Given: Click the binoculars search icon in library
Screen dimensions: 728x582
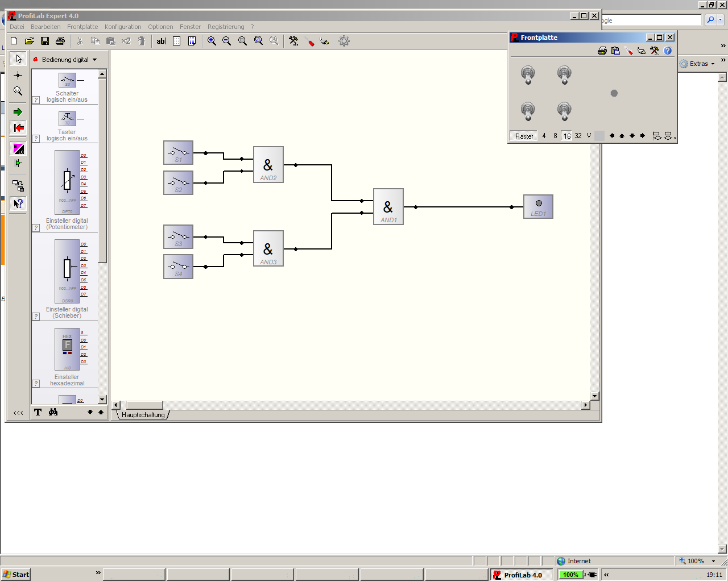Looking at the screenshot, I should coord(53,412).
